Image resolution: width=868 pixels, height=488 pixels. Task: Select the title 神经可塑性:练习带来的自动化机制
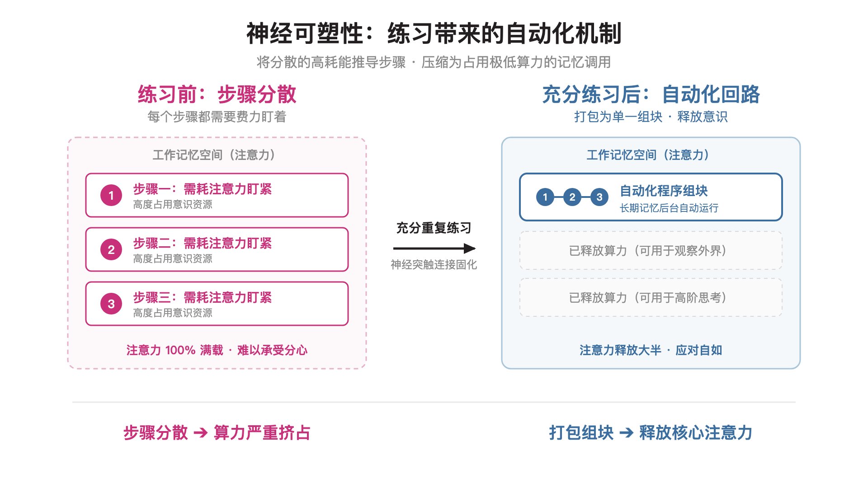click(434, 33)
